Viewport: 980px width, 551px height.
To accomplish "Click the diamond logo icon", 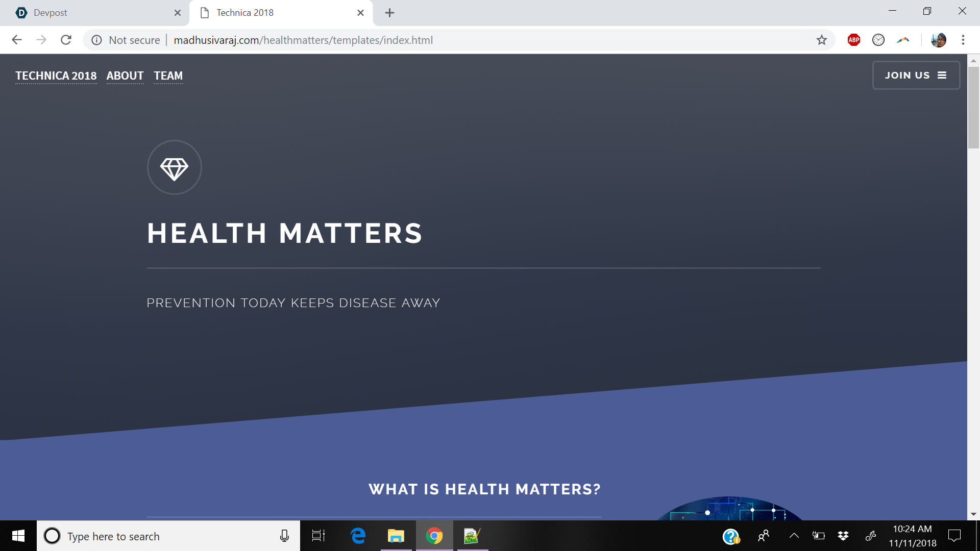I will 174,168.
